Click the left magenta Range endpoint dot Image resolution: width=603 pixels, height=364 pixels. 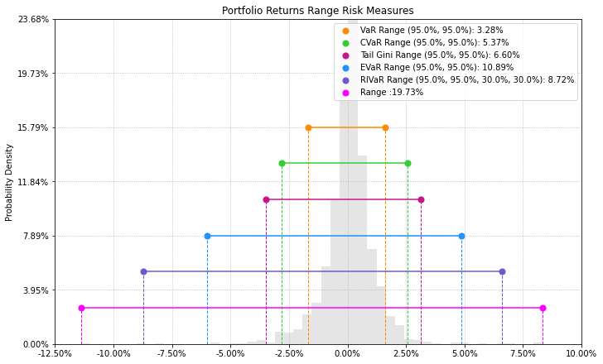(x=81, y=308)
